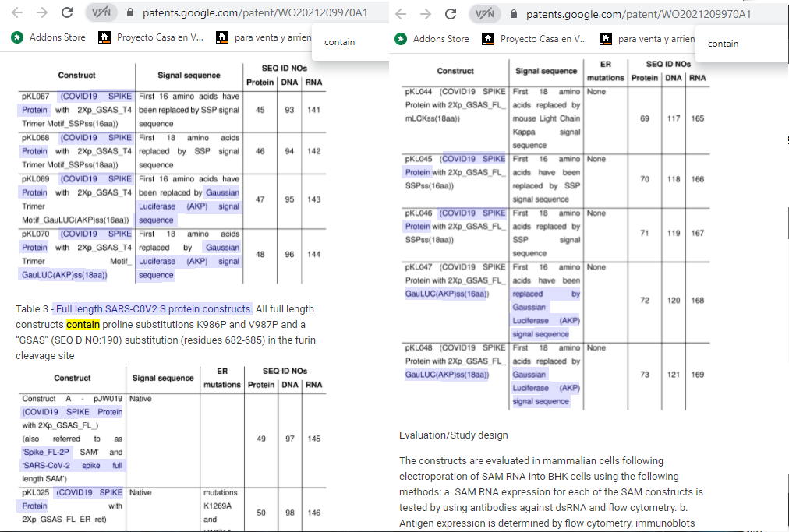
Task: Open the 'Proyecto Casa en V...' bookmark in the left window
Action: [x=152, y=37]
